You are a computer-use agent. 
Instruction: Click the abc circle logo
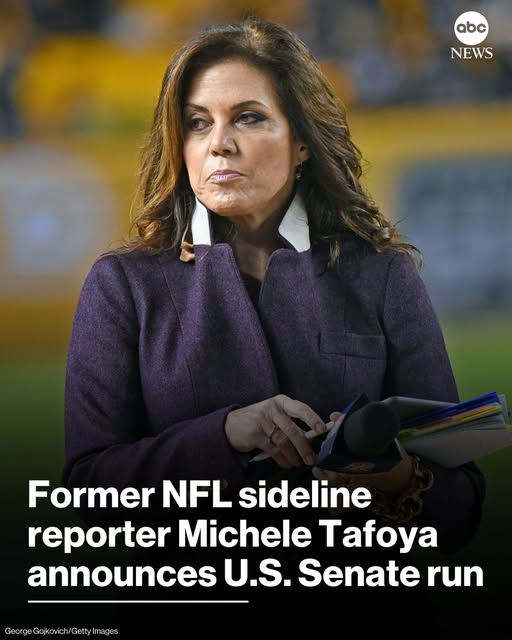pyautogui.click(x=471, y=28)
